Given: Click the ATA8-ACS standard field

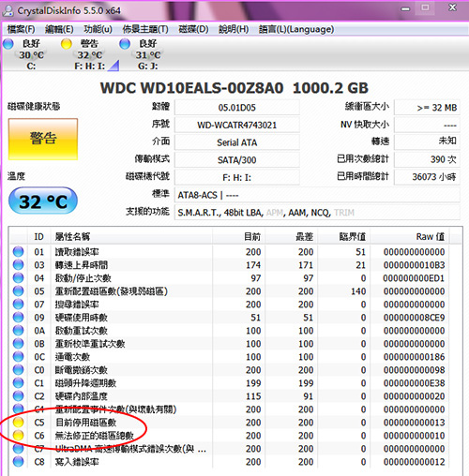Looking at the screenshot, I should tap(317, 195).
